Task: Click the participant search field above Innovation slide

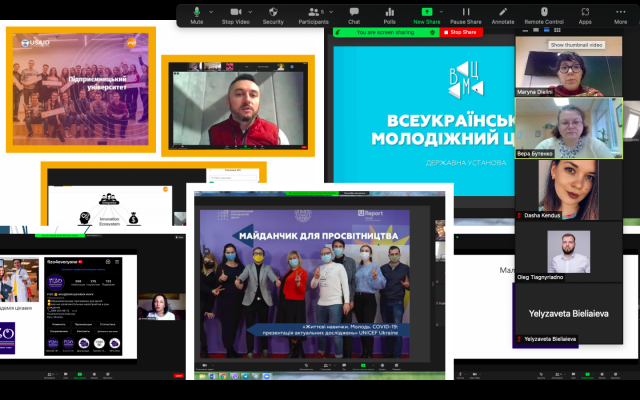Action: pos(233,178)
